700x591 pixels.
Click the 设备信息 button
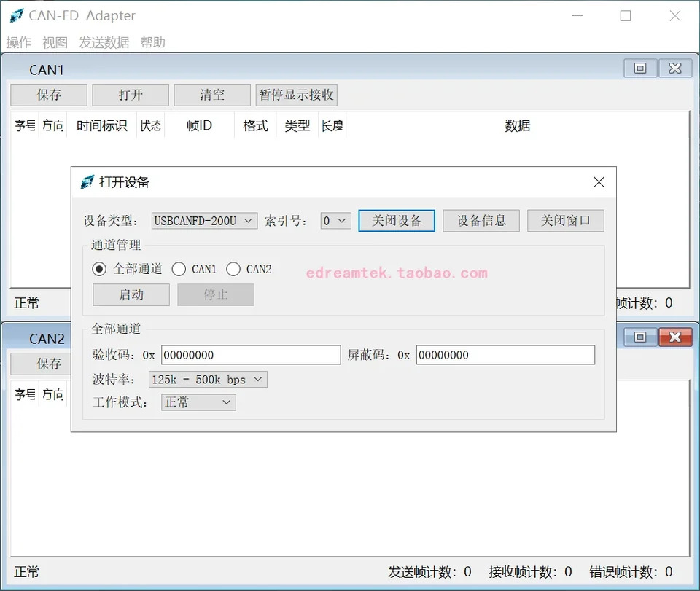(x=481, y=221)
